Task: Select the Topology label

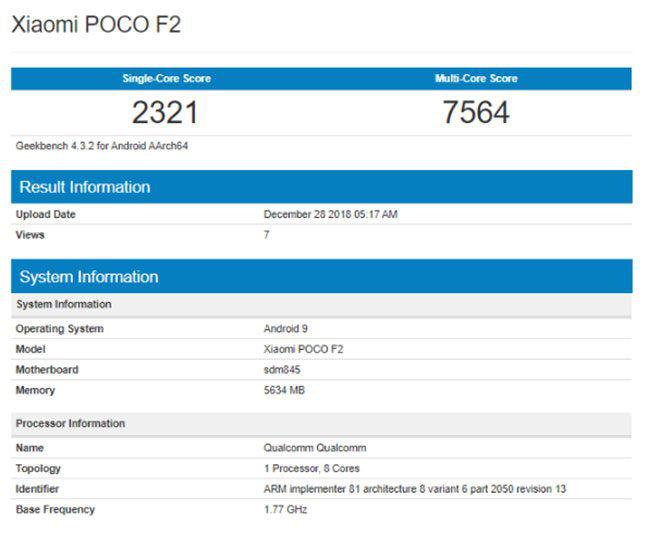Action: (38, 469)
